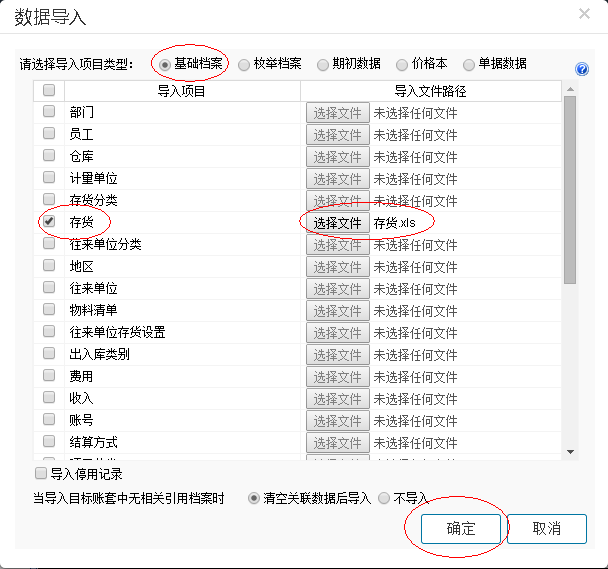
Task: Toggle the select-all checkbox in table header
Action: (x=49, y=91)
